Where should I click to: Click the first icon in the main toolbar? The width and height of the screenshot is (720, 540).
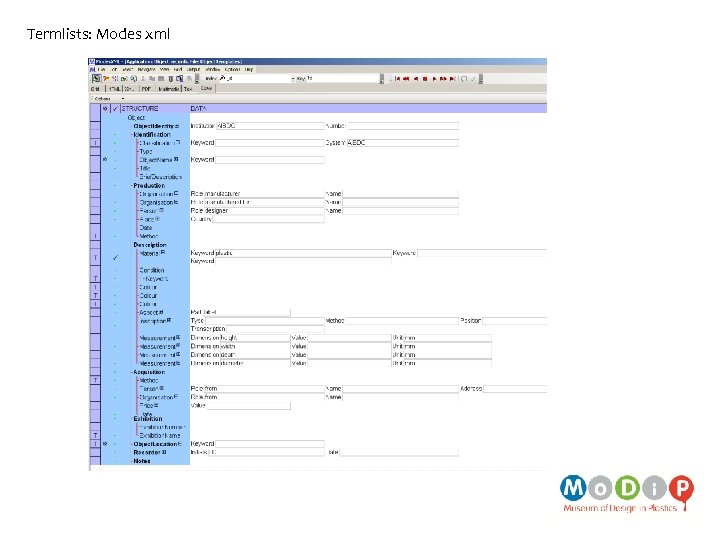point(96,79)
